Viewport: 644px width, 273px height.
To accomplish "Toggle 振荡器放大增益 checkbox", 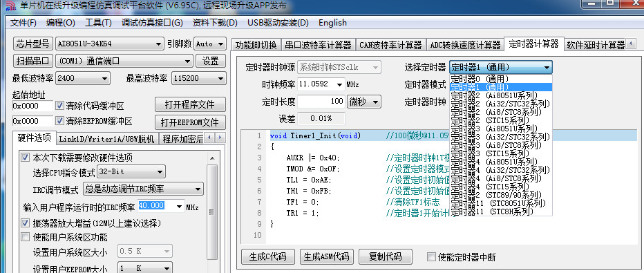I will 26,223.
